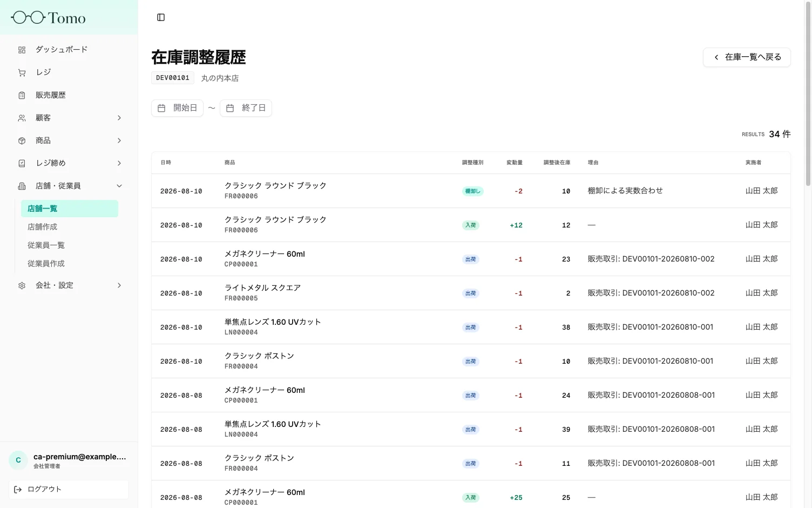Viewport: 812px width, 508px height.
Task: Click the 日時 column header
Action: (x=166, y=163)
